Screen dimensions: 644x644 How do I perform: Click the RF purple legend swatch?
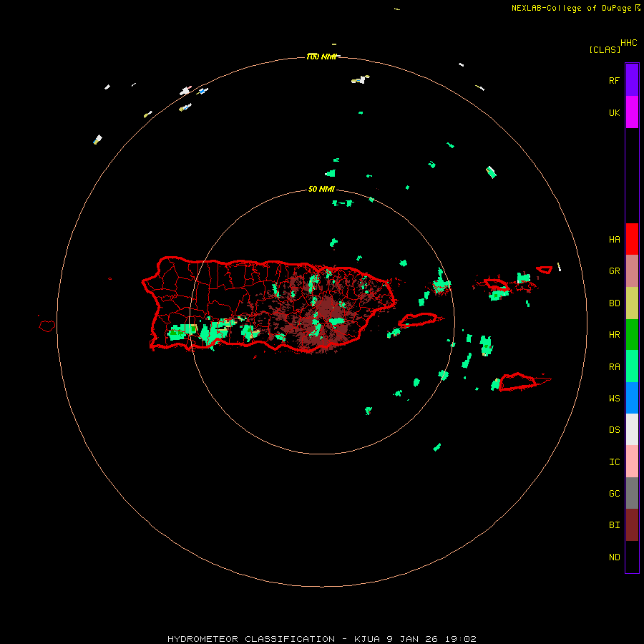[632, 80]
